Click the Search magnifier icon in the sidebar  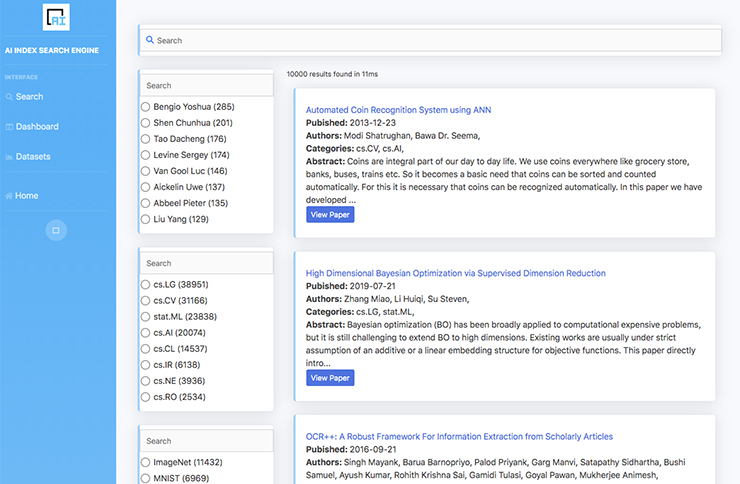pyautogui.click(x=9, y=97)
